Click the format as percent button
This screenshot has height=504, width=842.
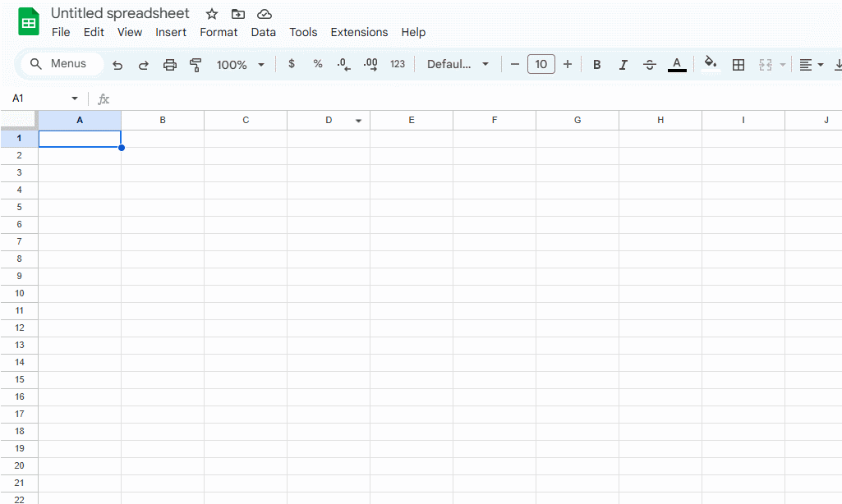pyautogui.click(x=318, y=64)
